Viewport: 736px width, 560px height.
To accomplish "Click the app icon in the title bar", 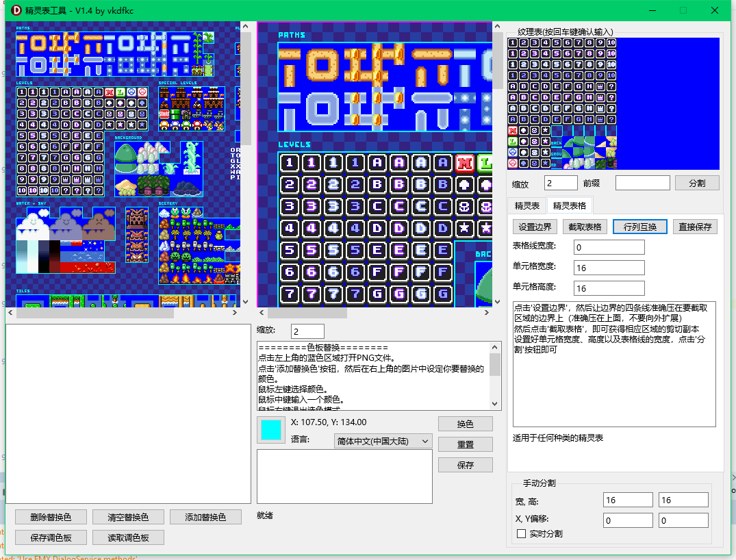I will (x=16, y=10).
